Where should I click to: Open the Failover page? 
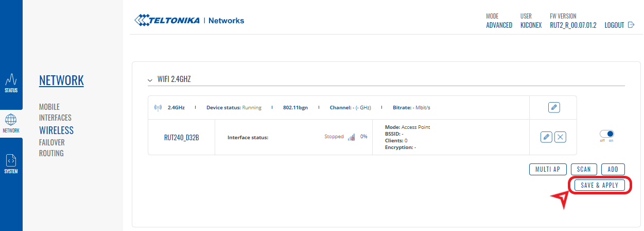click(52, 142)
